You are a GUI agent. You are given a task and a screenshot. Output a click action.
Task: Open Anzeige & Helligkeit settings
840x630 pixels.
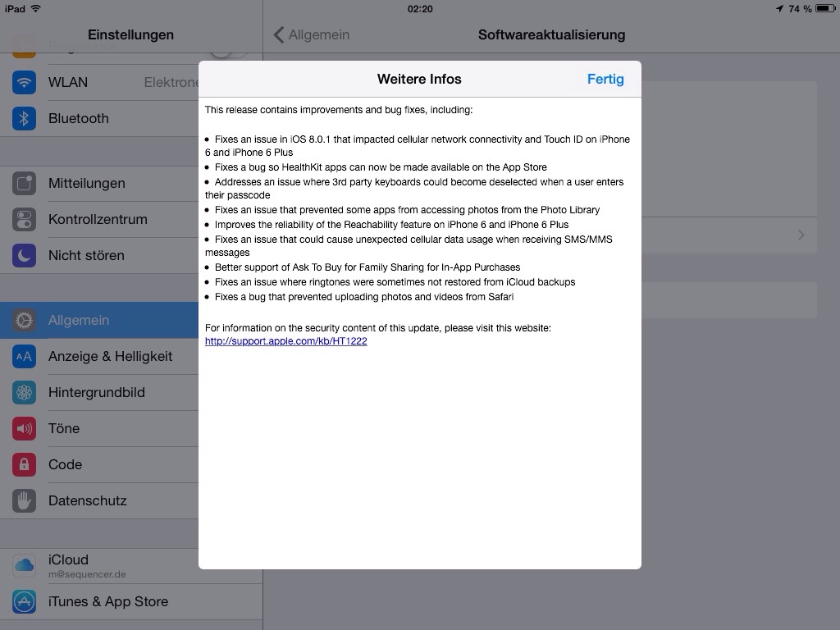pos(99,356)
